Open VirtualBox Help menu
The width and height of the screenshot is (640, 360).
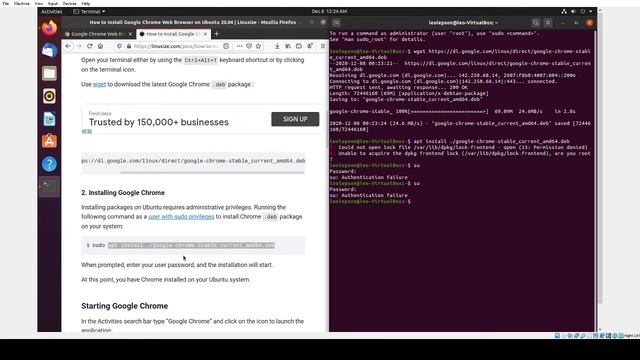pyautogui.click(x=86, y=3)
